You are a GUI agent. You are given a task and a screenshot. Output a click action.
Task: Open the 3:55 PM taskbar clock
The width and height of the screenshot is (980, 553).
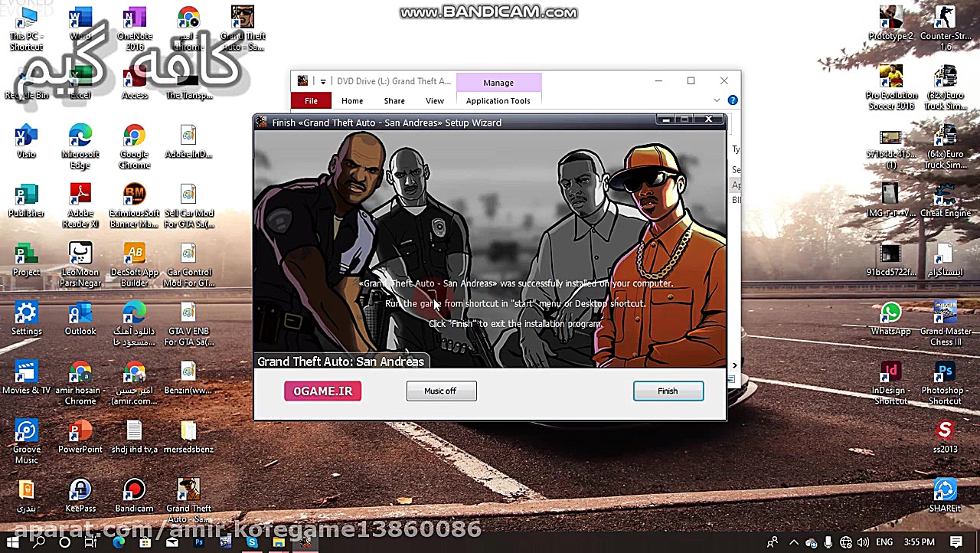click(920, 542)
